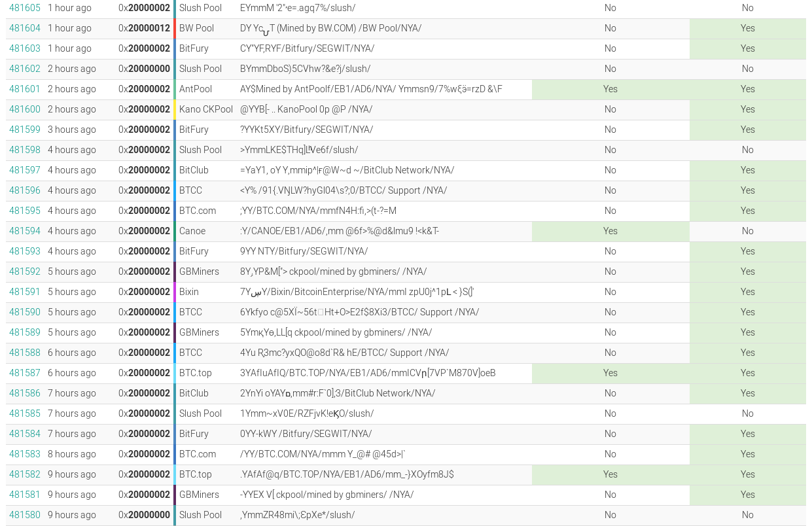Click the "Mined by AntPool" coinbase text

294,89
